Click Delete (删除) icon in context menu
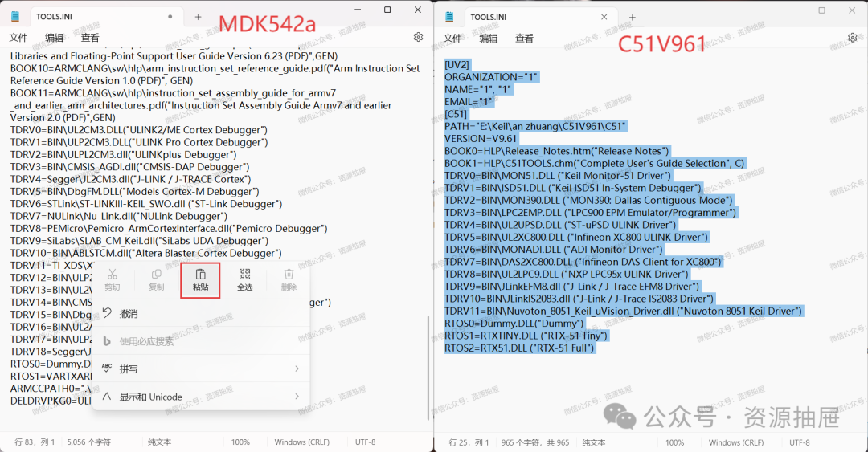 pos(289,280)
